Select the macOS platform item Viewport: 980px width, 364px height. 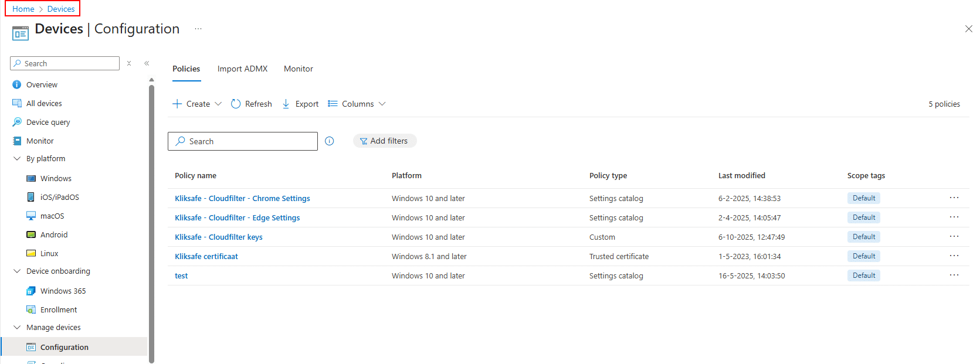52,216
